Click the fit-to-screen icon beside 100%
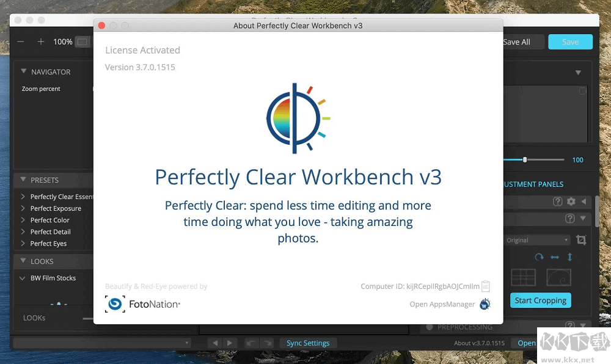Screen dimensions: 611x364 [82, 42]
